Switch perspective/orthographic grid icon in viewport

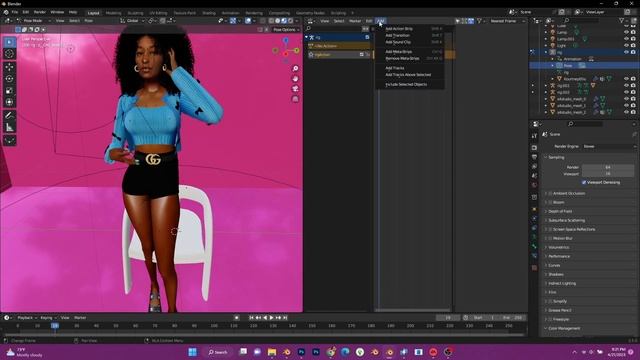pyautogui.click(x=295, y=99)
